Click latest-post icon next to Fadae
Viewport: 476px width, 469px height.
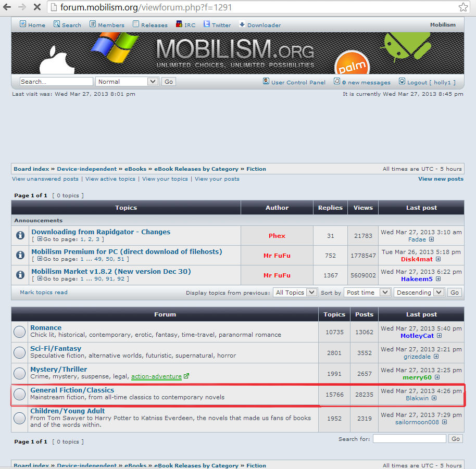(x=431, y=239)
